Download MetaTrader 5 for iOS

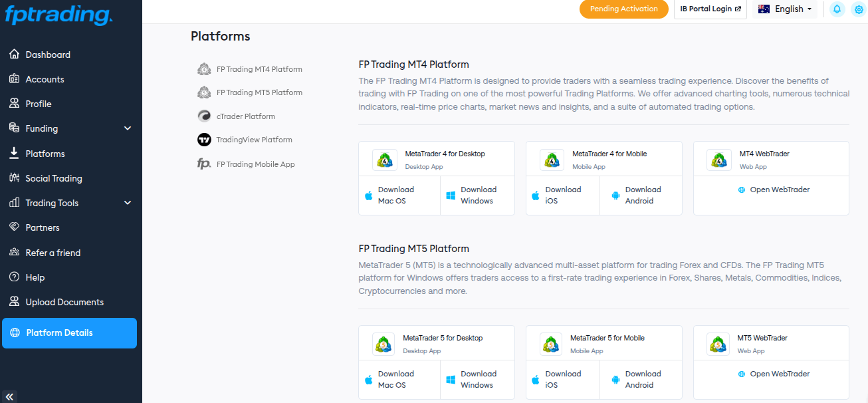563,380
